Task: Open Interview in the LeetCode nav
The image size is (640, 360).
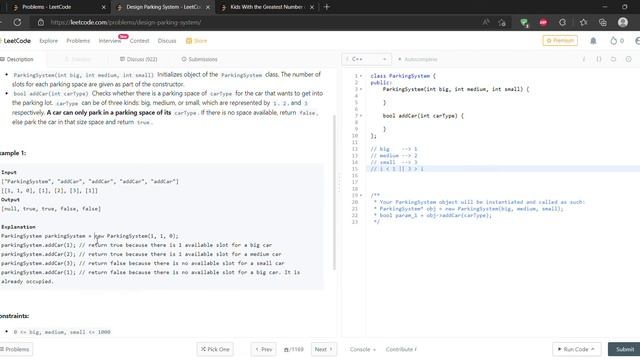Action: click(x=110, y=41)
